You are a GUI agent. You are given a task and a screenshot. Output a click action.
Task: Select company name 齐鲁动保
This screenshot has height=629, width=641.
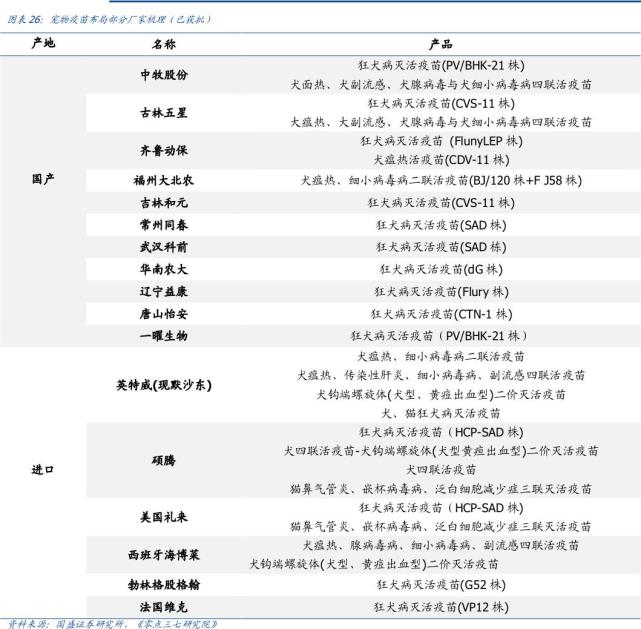(164, 150)
